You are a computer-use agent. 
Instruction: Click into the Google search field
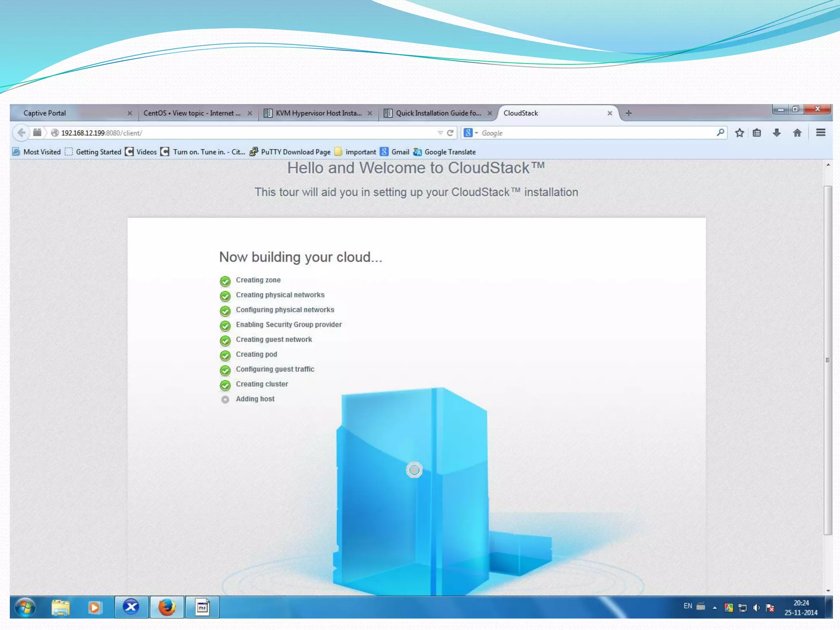[595, 133]
